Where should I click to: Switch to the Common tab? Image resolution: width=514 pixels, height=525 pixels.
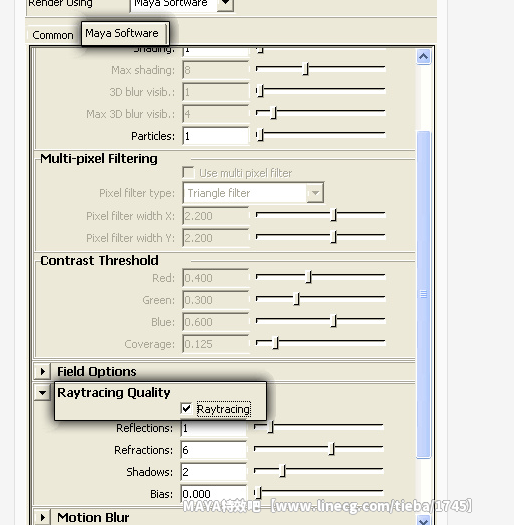[53, 35]
